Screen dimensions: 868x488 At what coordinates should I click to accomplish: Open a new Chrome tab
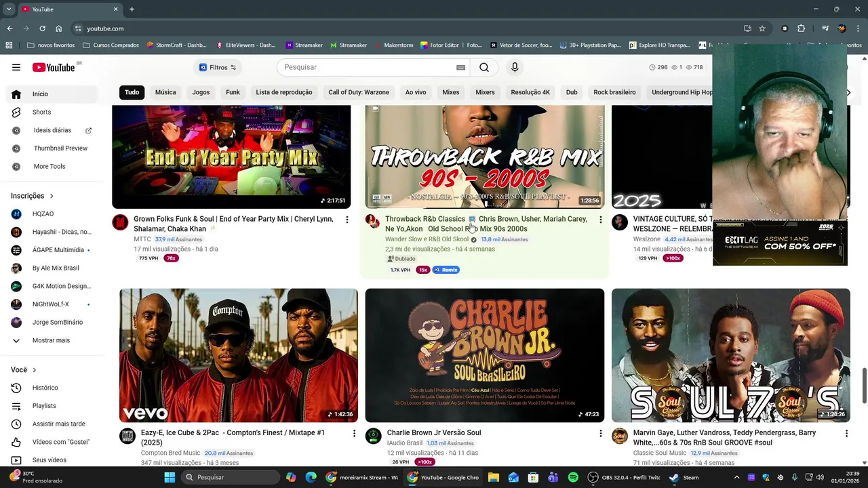click(x=132, y=9)
